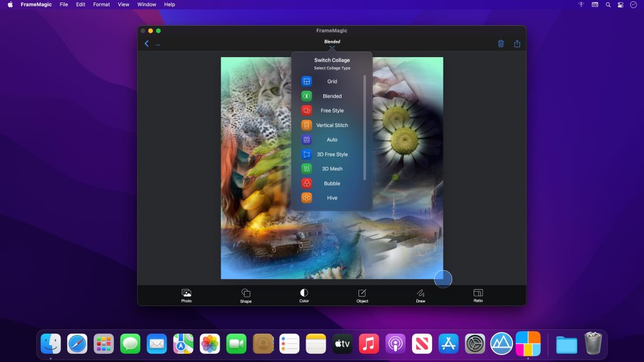Open the Color adjustment tool

coord(303,295)
